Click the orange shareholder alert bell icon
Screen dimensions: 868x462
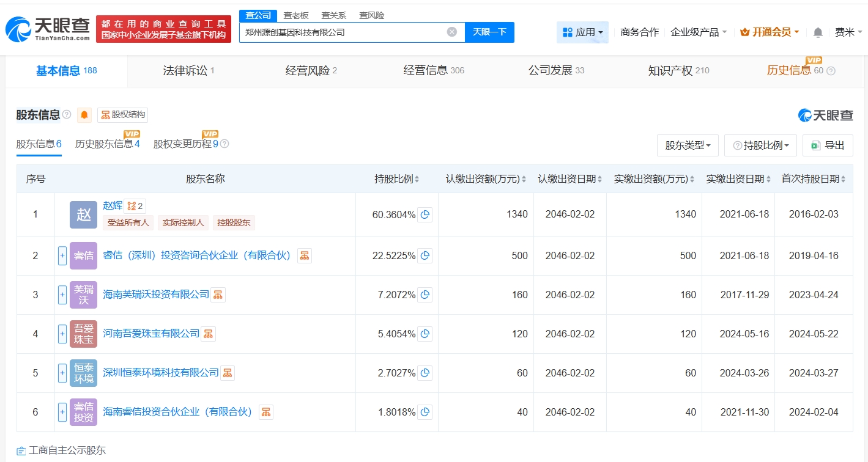[84, 115]
